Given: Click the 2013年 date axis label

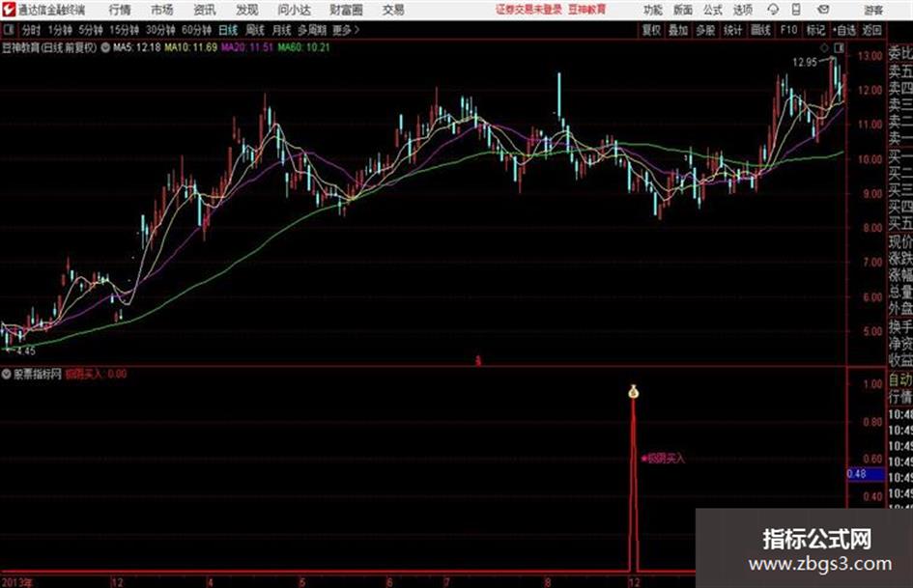Looking at the screenshot, I should 16,582.
